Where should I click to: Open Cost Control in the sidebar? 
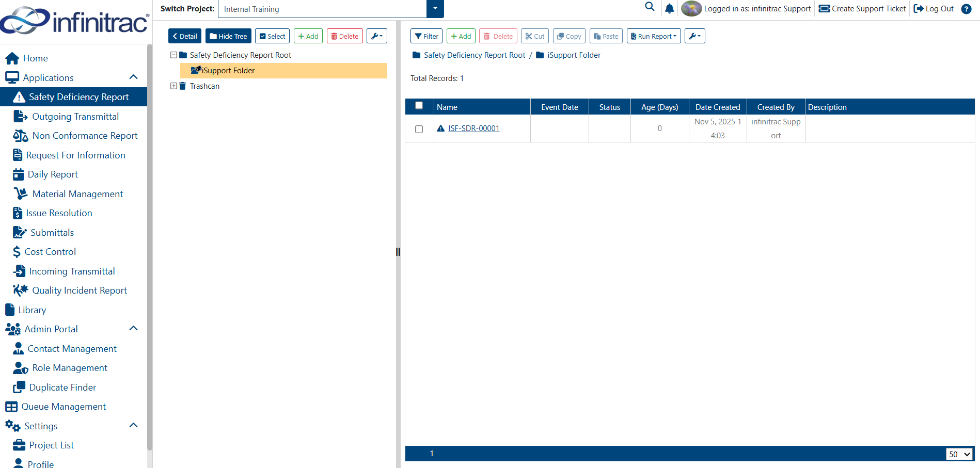click(73, 252)
